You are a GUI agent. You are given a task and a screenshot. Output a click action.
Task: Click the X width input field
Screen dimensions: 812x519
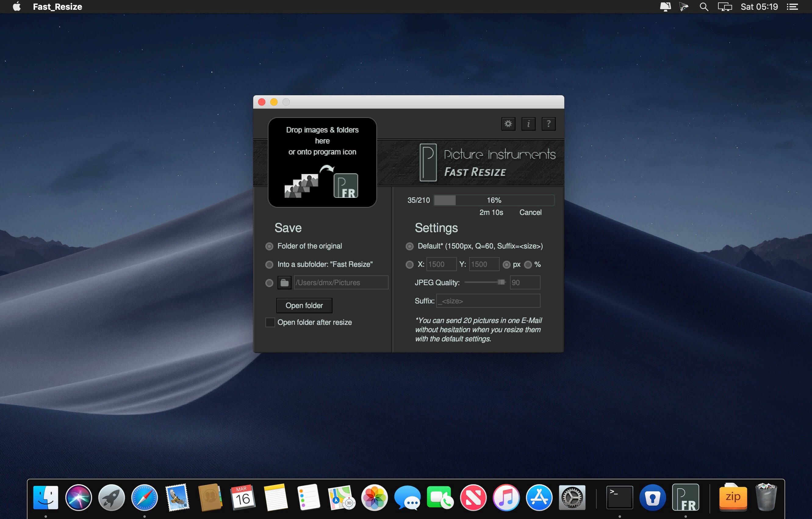click(x=441, y=264)
